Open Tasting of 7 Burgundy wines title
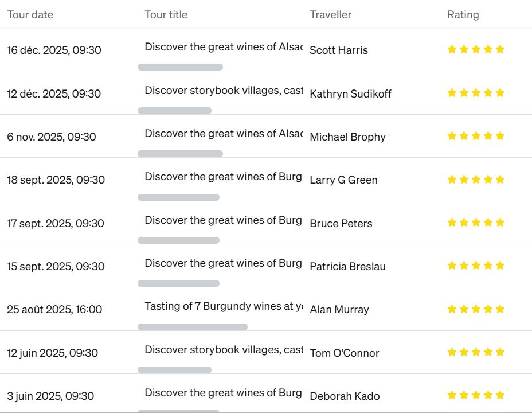Image resolution: width=532 pixels, height=413 pixels. tap(223, 306)
